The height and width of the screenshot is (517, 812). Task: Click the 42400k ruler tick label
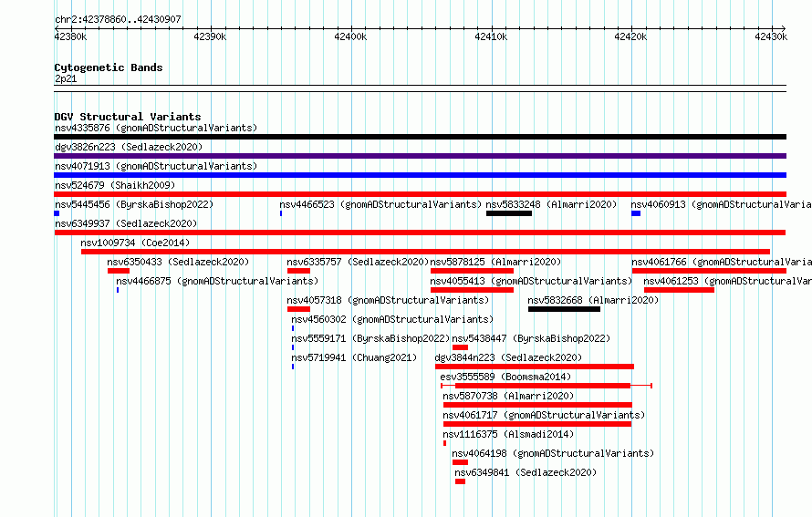(x=350, y=36)
